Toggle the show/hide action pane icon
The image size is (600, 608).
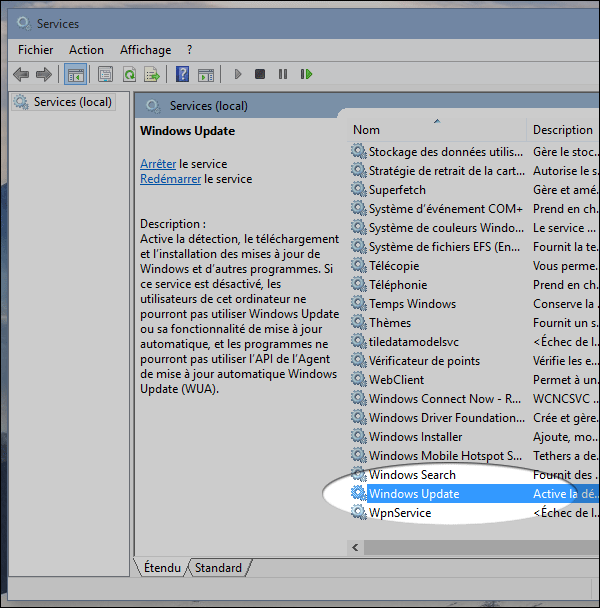point(206,74)
